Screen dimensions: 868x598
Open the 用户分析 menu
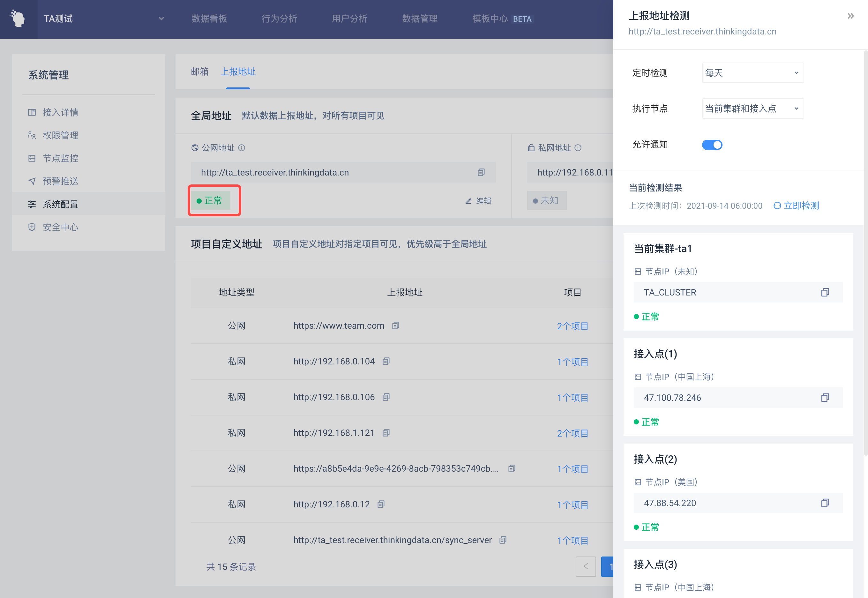point(349,19)
